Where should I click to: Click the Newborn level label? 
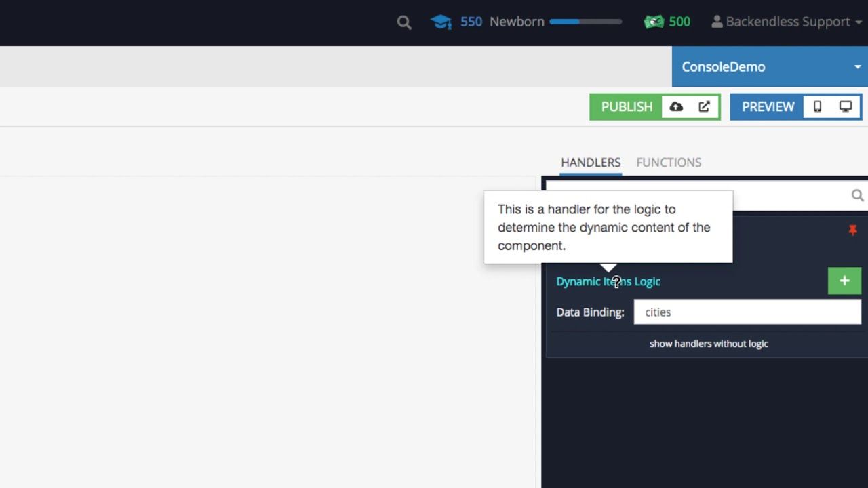click(x=517, y=22)
